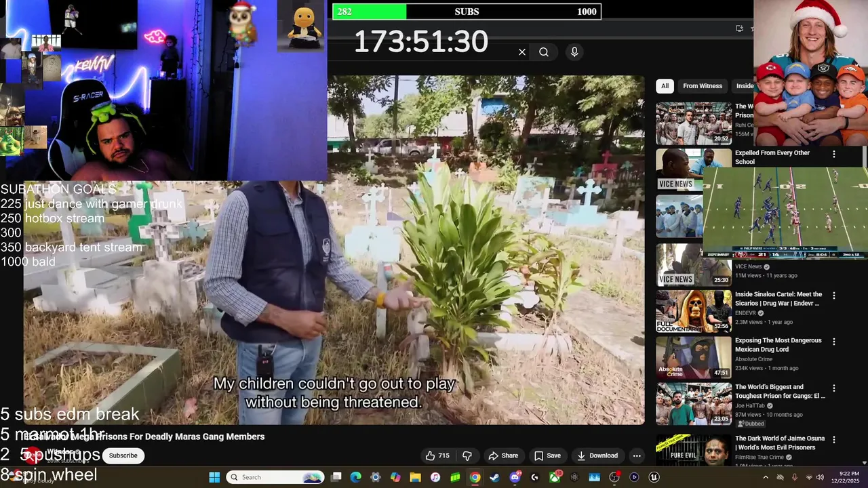Open the Copilot icon in the taskbar
This screenshot has height=488, width=868.
click(395, 477)
